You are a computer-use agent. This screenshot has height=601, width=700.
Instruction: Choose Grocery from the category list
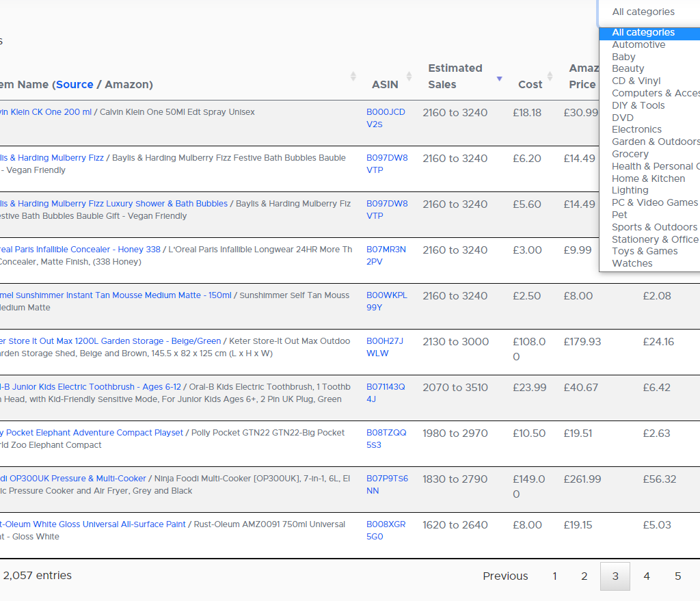(x=630, y=154)
